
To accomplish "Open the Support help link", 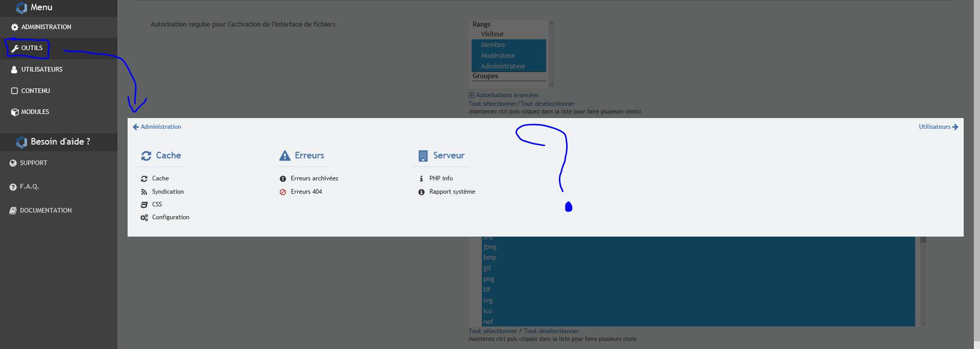I will pos(33,163).
